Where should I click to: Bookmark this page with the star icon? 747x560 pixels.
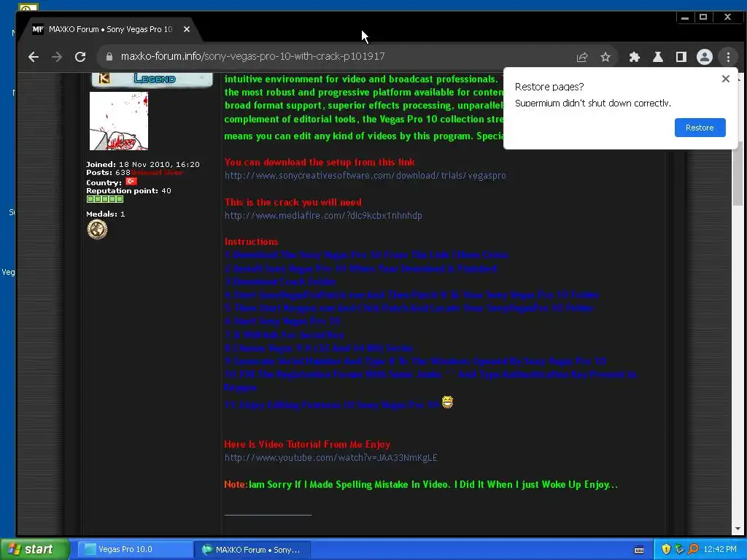[605, 57]
